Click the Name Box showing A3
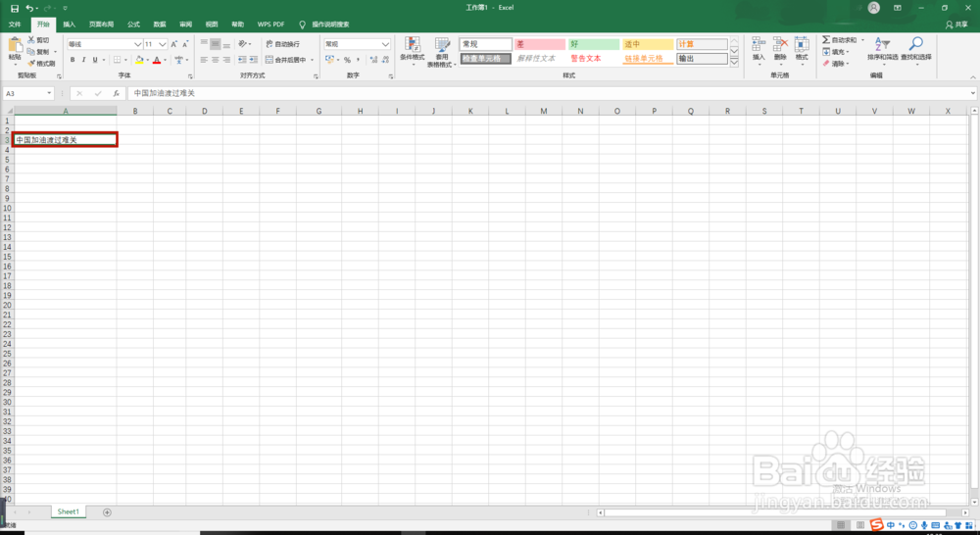 click(28, 93)
